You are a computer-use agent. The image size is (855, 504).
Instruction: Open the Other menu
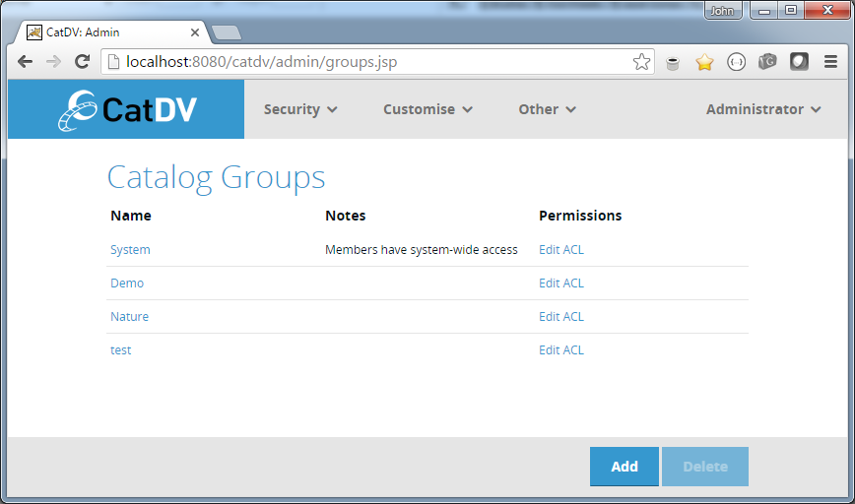click(547, 109)
